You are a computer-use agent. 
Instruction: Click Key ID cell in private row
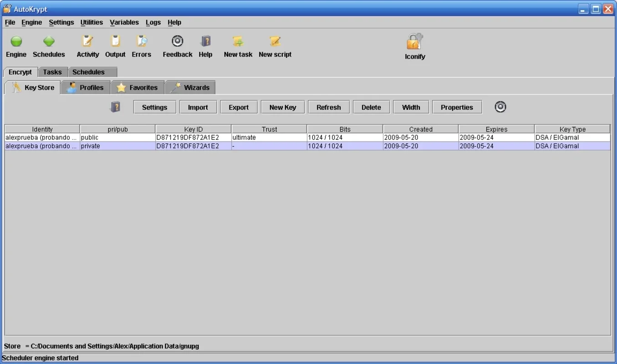click(x=194, y=146)
